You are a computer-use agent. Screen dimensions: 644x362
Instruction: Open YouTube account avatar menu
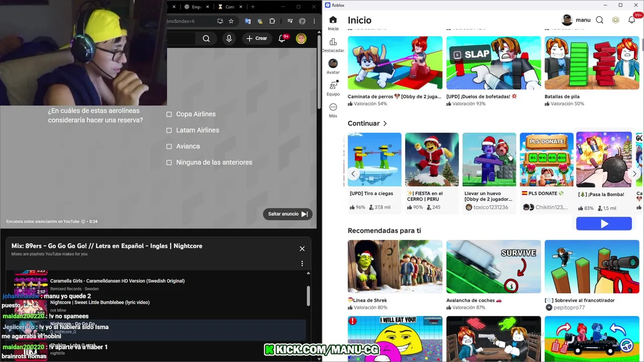pos(301,39)
